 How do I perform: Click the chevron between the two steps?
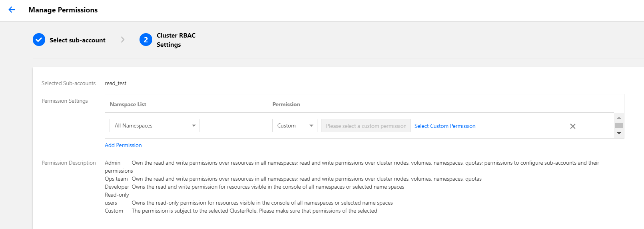point(123,40)
